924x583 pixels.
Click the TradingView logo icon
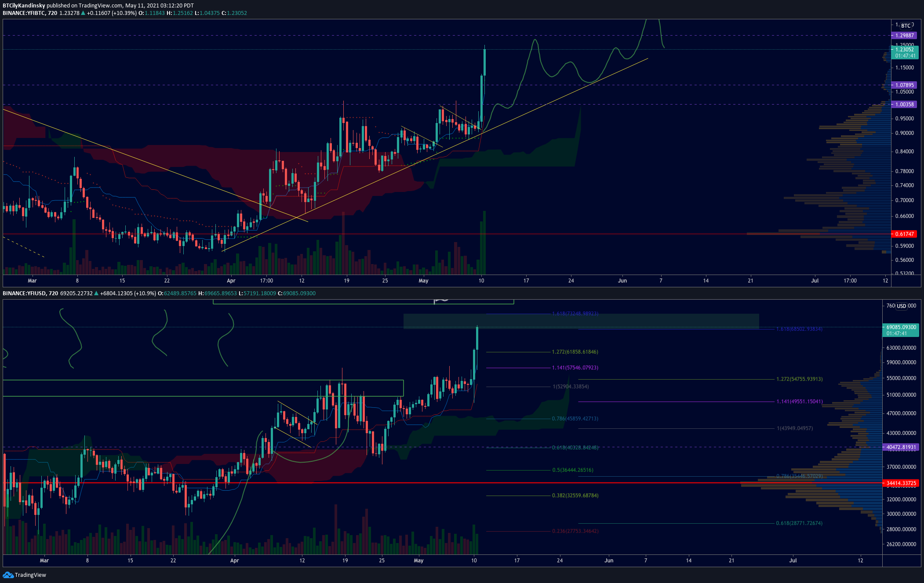click(x=8, y=575)
